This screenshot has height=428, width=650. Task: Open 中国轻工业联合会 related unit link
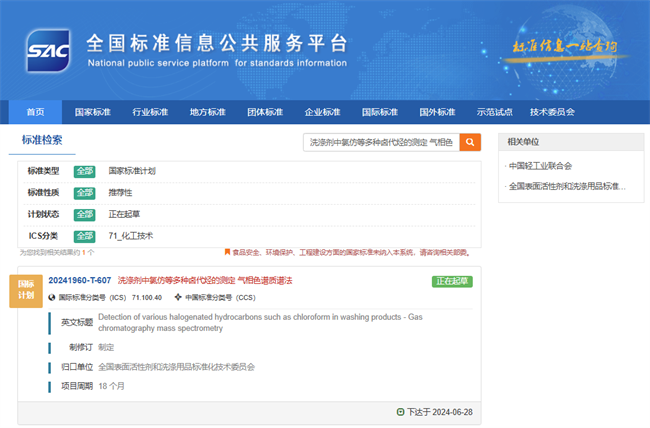[540, 166]
